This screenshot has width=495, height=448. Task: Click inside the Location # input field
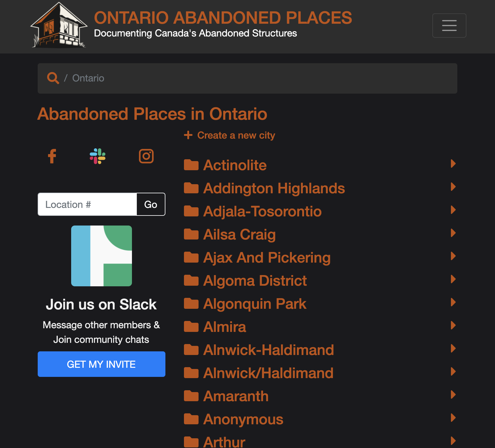(87, 204)
